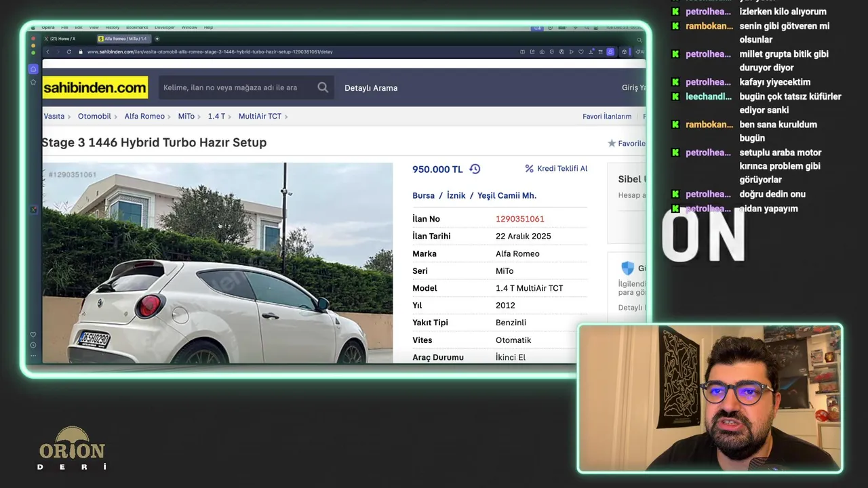Click the Yıl value 2012
Image resolution: width=868 pixels, height=488 pixels.
coord(505,306)
